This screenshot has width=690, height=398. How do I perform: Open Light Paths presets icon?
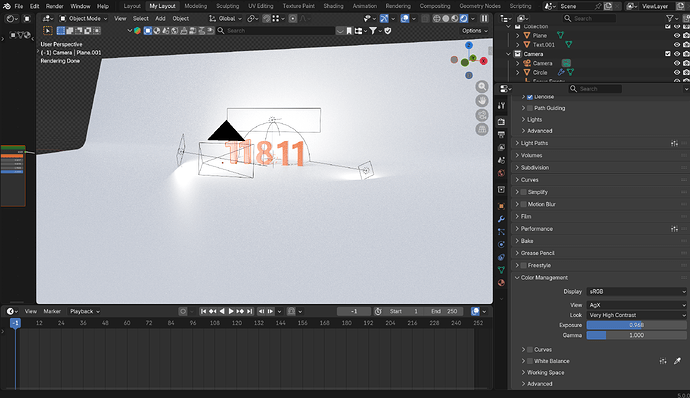click(x=674, y=143)
